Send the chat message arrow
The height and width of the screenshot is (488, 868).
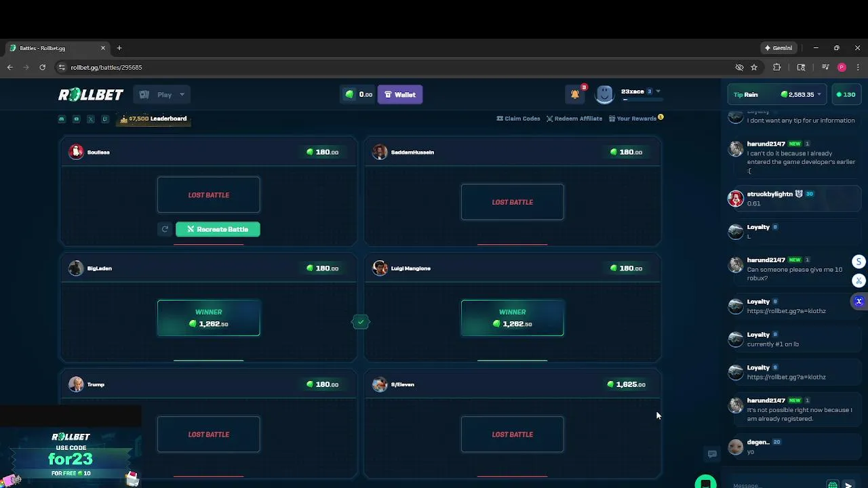pos(848,485)
